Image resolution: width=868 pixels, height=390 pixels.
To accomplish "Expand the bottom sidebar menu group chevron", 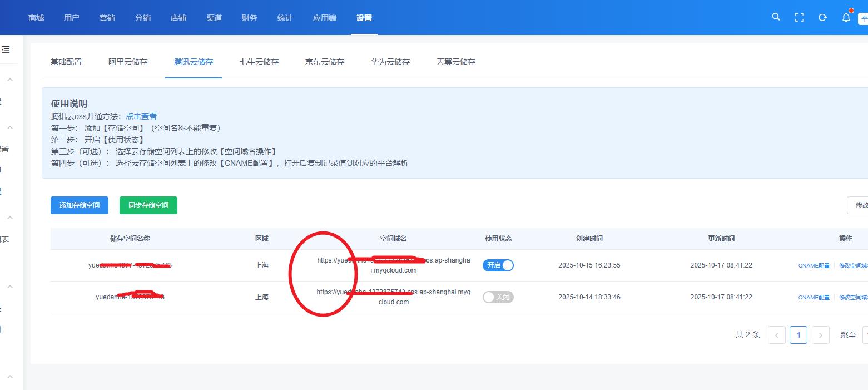I will 9,377.
